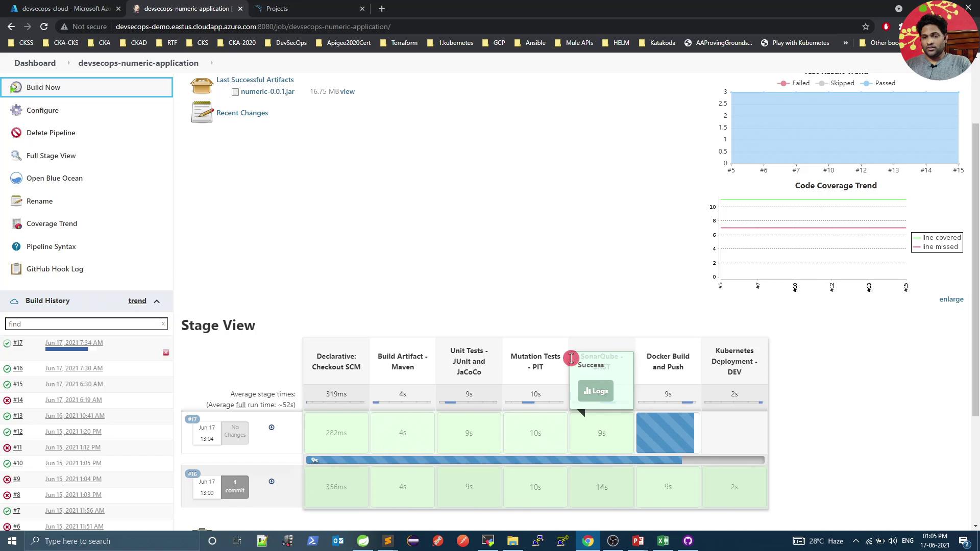Click the Coverage Trend icon

click(x=16, y=223)
